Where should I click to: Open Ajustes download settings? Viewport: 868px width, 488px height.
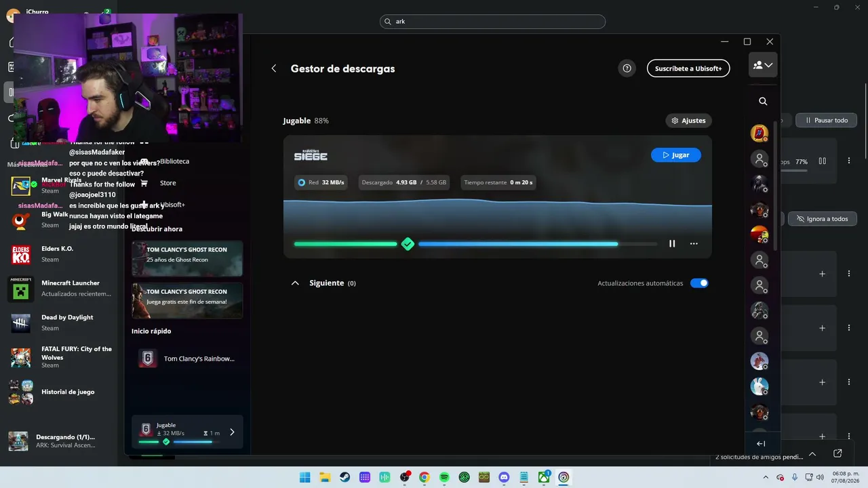[688, 121]
